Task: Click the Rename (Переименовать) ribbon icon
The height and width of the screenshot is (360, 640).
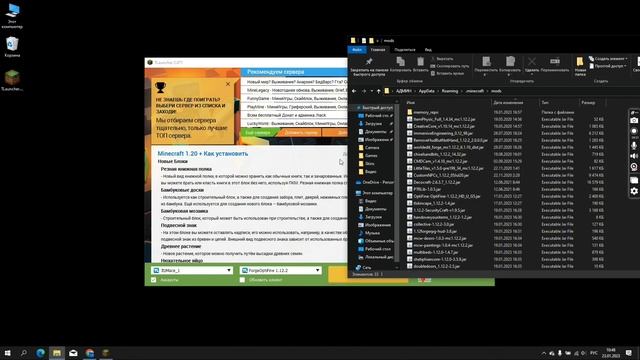Action: 555,62
